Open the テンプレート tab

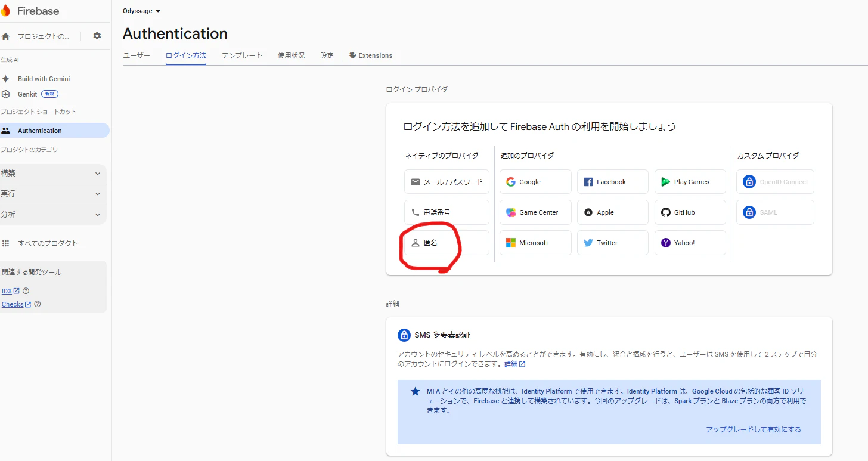pos(242,55)
